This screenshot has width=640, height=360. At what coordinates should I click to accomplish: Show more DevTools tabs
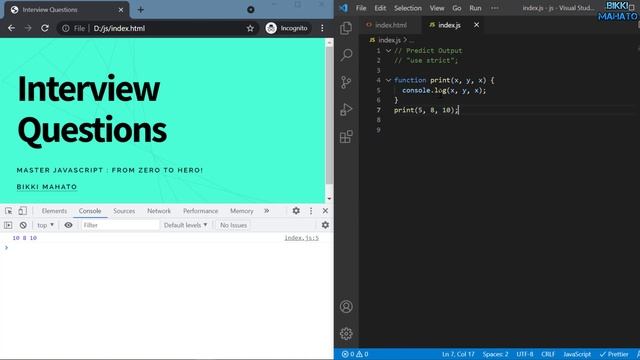tap(267, 211)
